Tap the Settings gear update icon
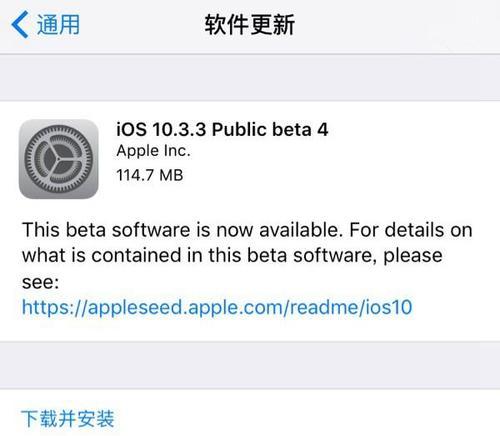This screenshot has height=436, width=500. (x=59, y=159)
